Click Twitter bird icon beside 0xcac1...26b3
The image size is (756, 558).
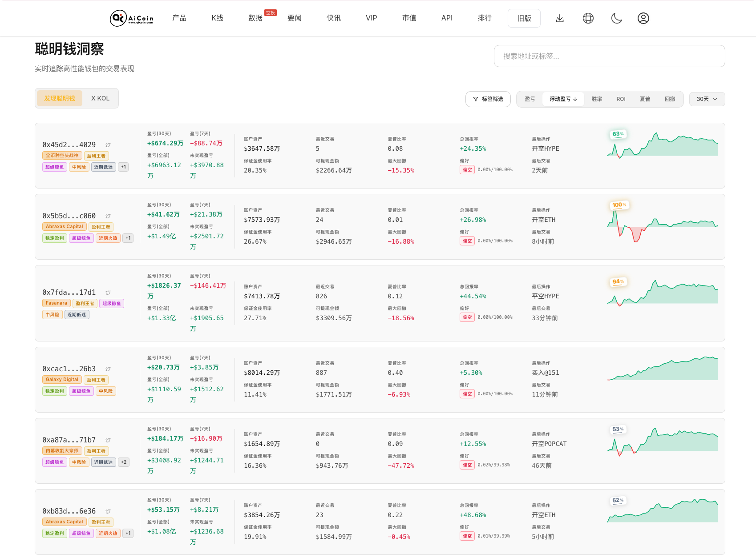108,369
